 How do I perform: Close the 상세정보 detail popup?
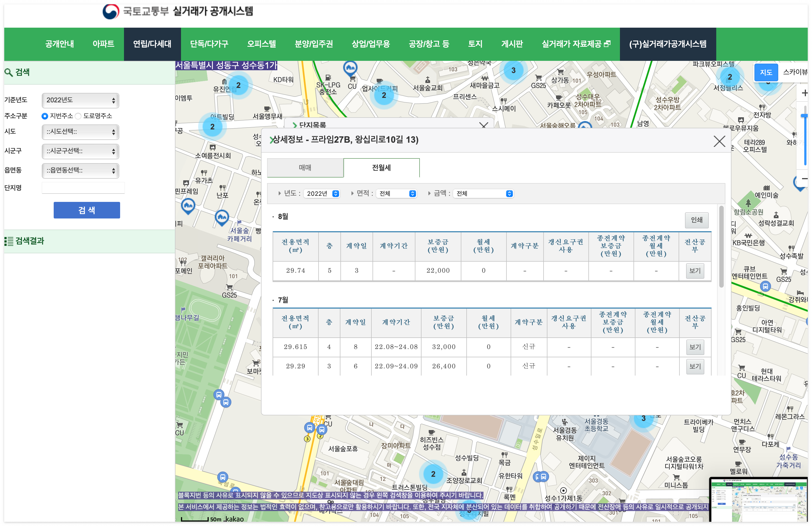pos(720,141)
